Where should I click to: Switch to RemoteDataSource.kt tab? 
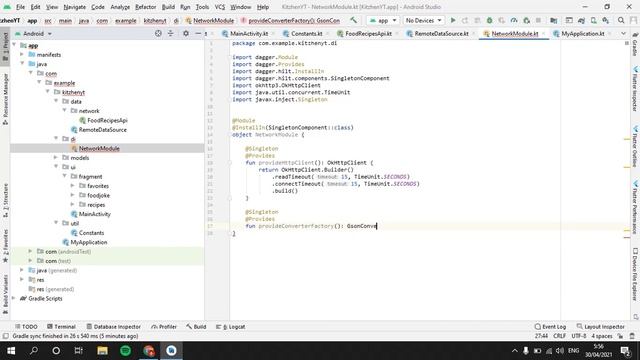441,33
